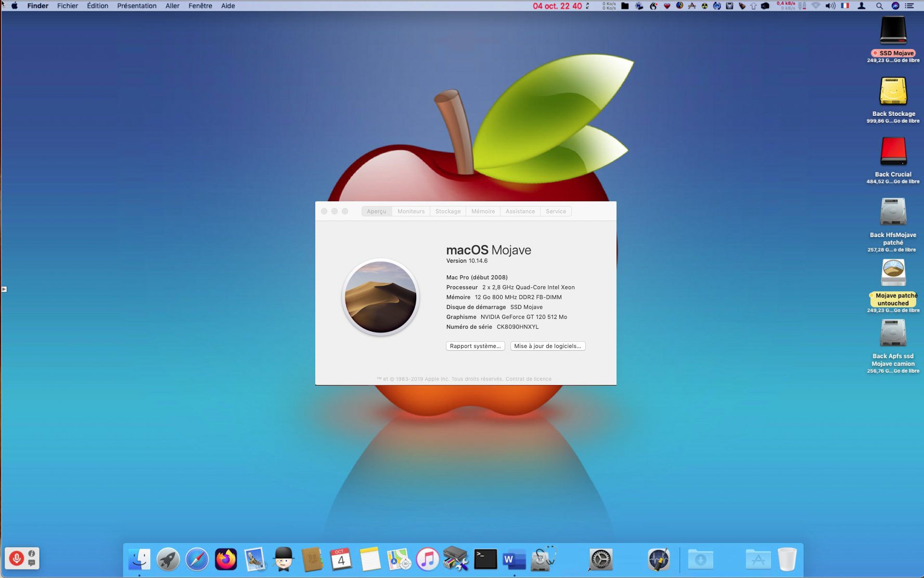Select Back Crucial red drive icon

pyautogui.click(x=893, y=152)
